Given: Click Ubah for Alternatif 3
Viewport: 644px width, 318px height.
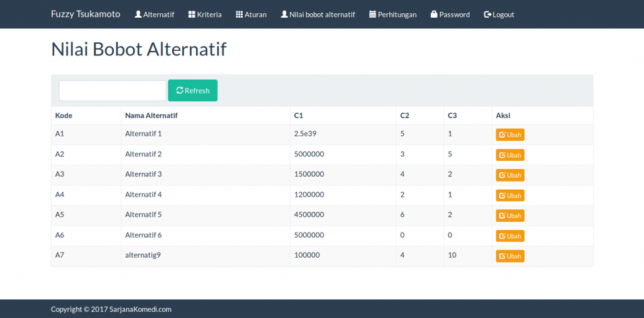Looking at the screenshot, I should (x=510, y=175).
